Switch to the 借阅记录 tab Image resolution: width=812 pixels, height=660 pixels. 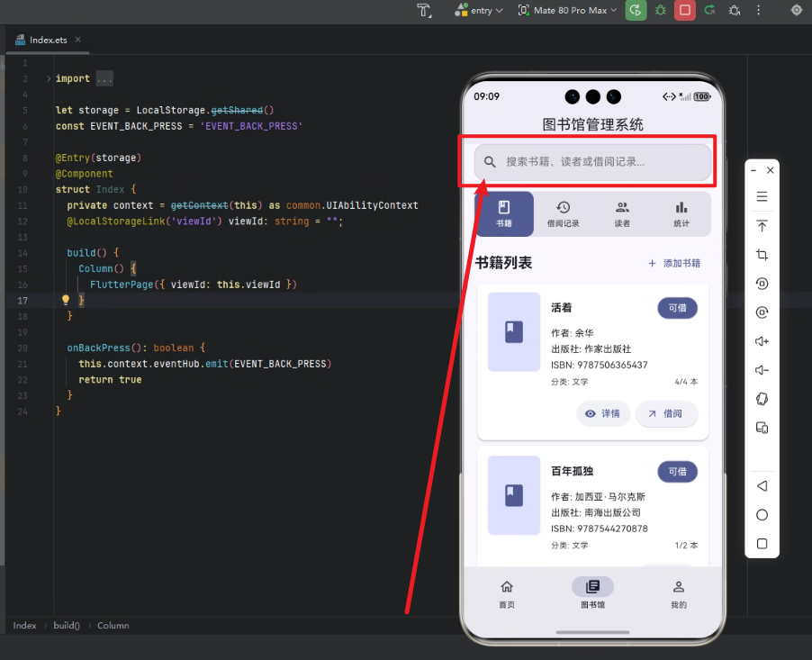coord(564,213)
